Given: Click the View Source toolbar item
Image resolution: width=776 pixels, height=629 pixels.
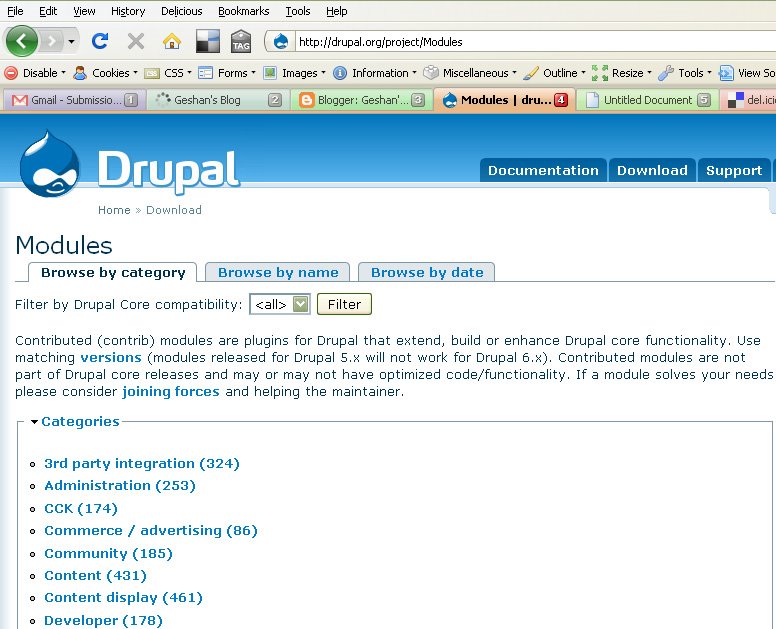Looking at the screenshot, I should (x=747, y=73).
